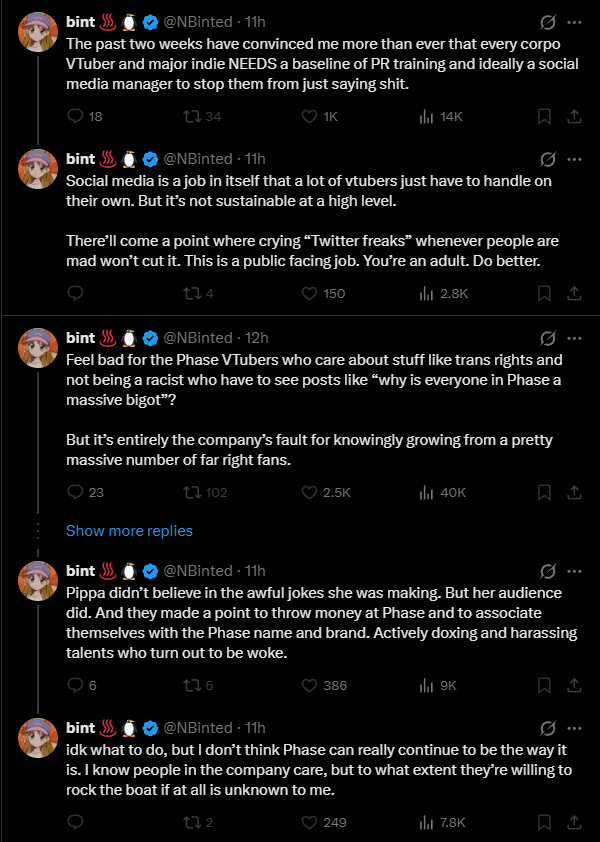Like the PR training tweet with 1K likes
600x842 pixels.
tap(319, 117)
